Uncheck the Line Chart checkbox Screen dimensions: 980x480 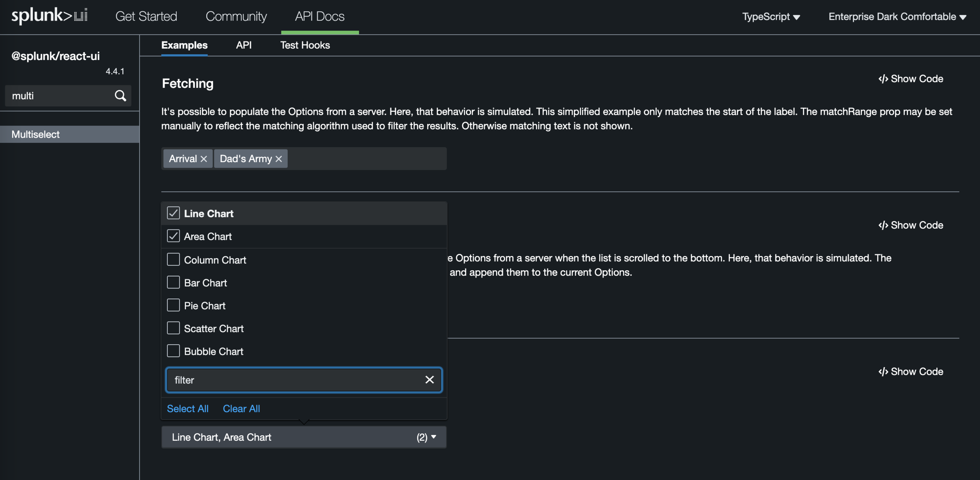click(x=173, y=213)
